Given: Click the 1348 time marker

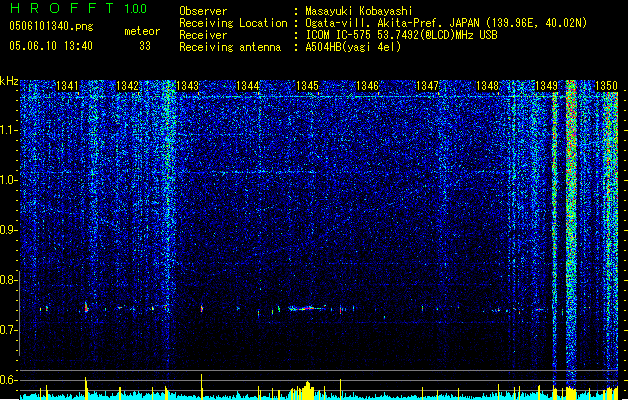Looking at the screenshot, I should point(487,86).
